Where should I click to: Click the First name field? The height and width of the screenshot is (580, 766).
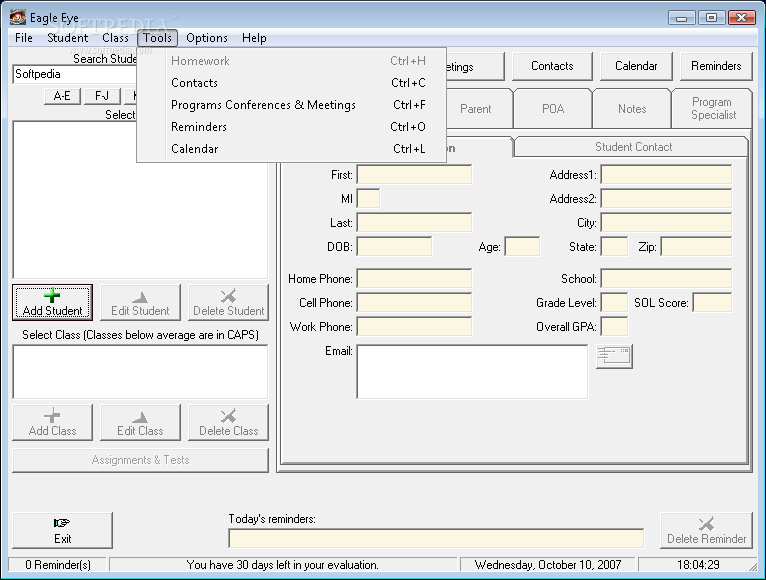414,175
